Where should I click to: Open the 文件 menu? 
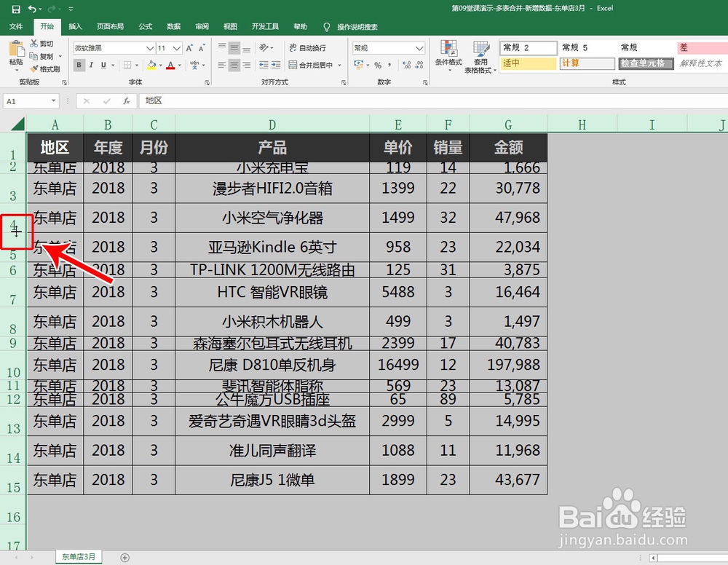point(16,26)
